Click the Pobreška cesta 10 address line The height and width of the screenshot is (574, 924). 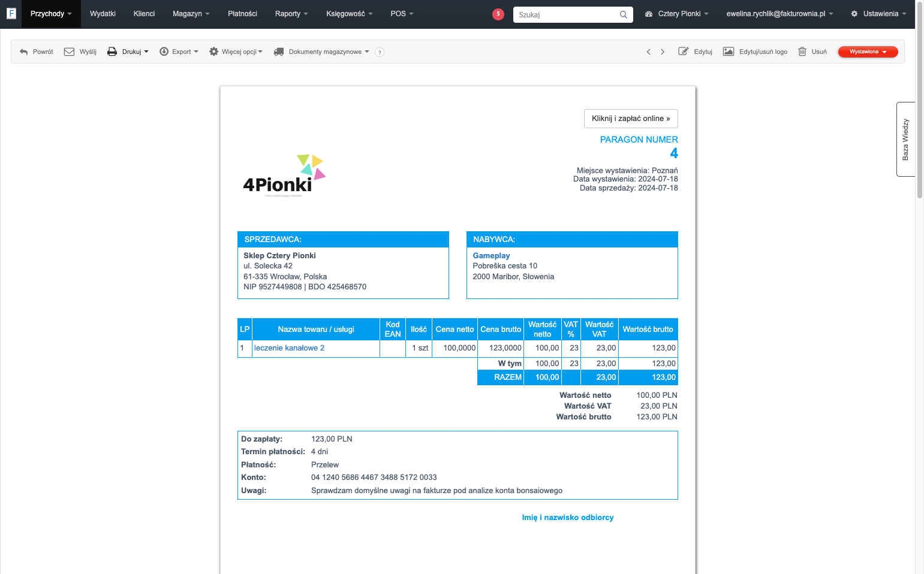coord(505,266)
